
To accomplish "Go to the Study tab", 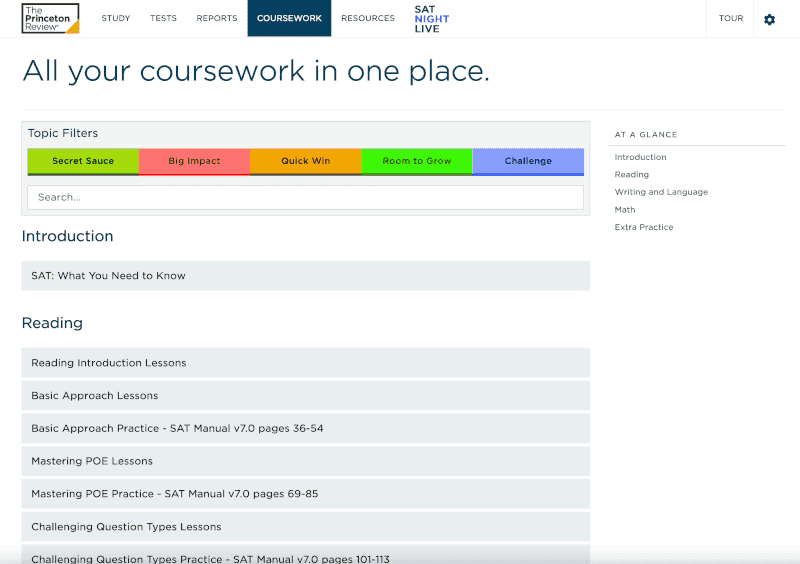I will (x=116, y=19).
